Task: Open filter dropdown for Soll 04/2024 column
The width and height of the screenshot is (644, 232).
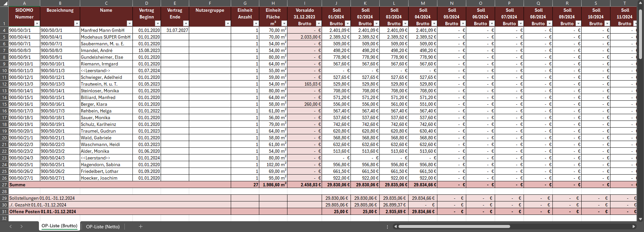Action: point(434,24)
